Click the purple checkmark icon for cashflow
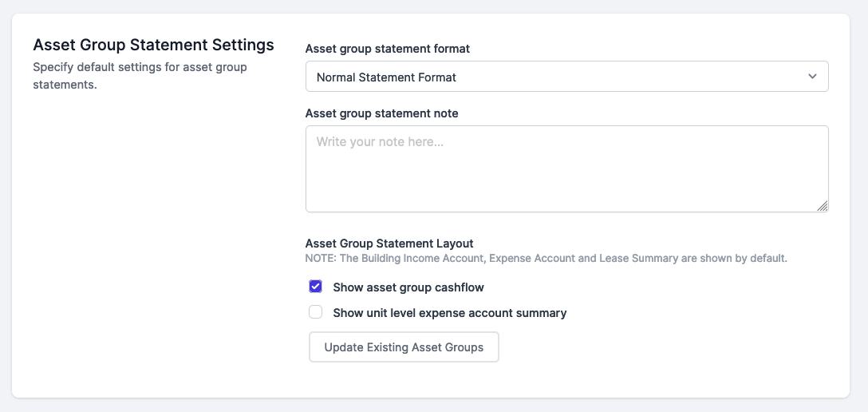This screenshot has height=412, width=868. pos(316,287)
